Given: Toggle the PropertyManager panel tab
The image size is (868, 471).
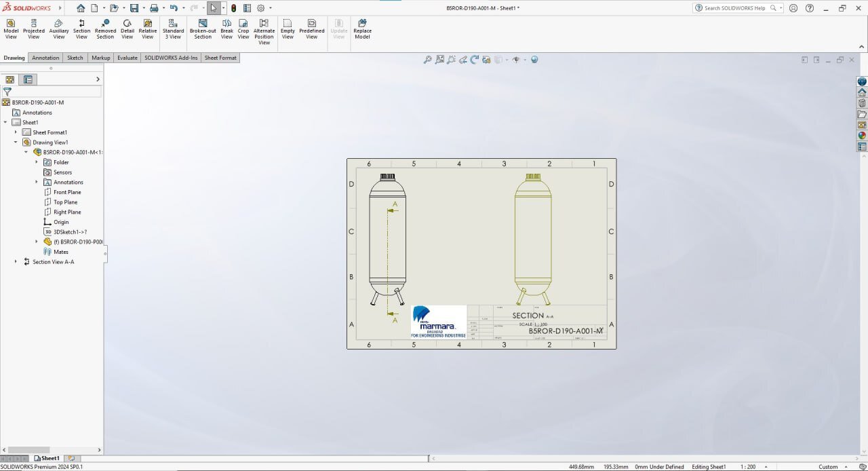Looking at the screenshot, I should pyautogui.click(x=28, y=79).
